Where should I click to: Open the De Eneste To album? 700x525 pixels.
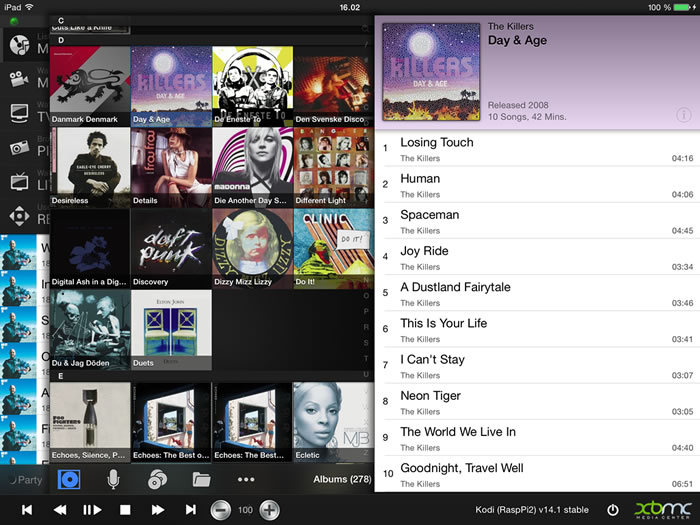[252, 86]
